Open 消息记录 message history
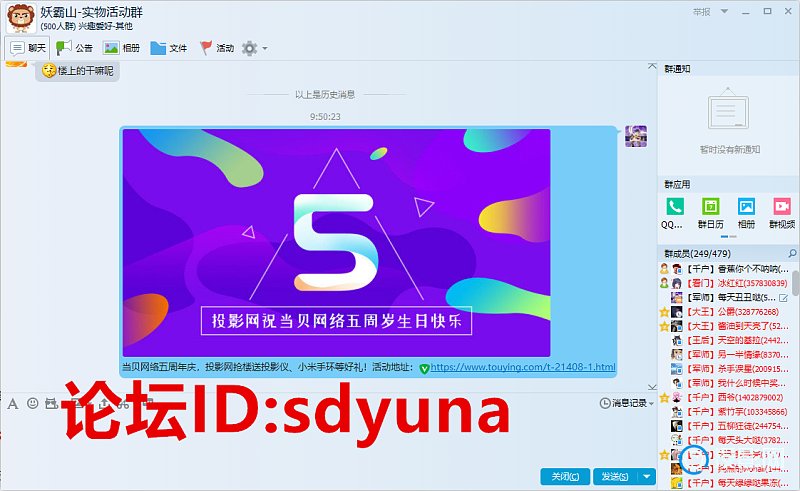Screen dimensions: 800x491 click(629, 403)
